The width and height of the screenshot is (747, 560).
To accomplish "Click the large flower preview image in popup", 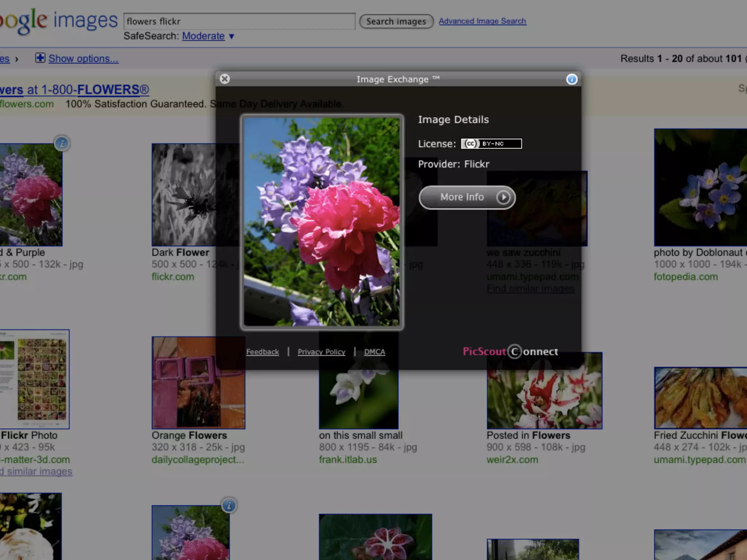I will tap(322, 222).
